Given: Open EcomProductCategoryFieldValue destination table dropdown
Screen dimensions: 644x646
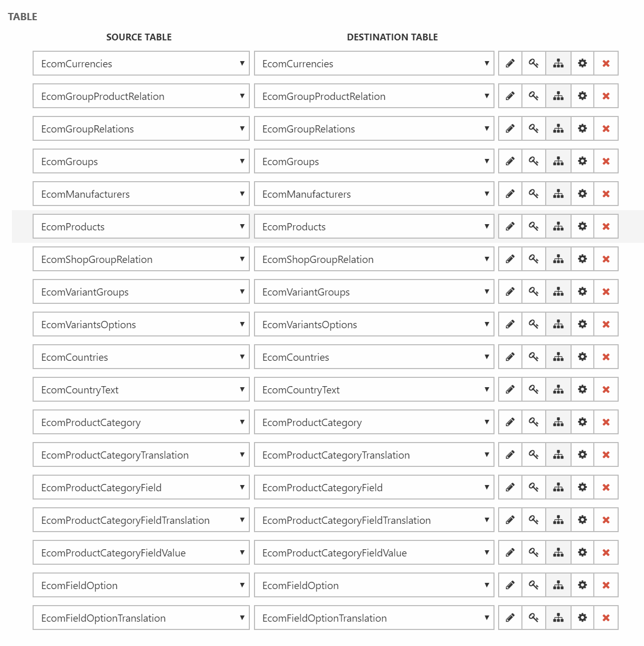Looking at the screenshot, I should (373, 552).
